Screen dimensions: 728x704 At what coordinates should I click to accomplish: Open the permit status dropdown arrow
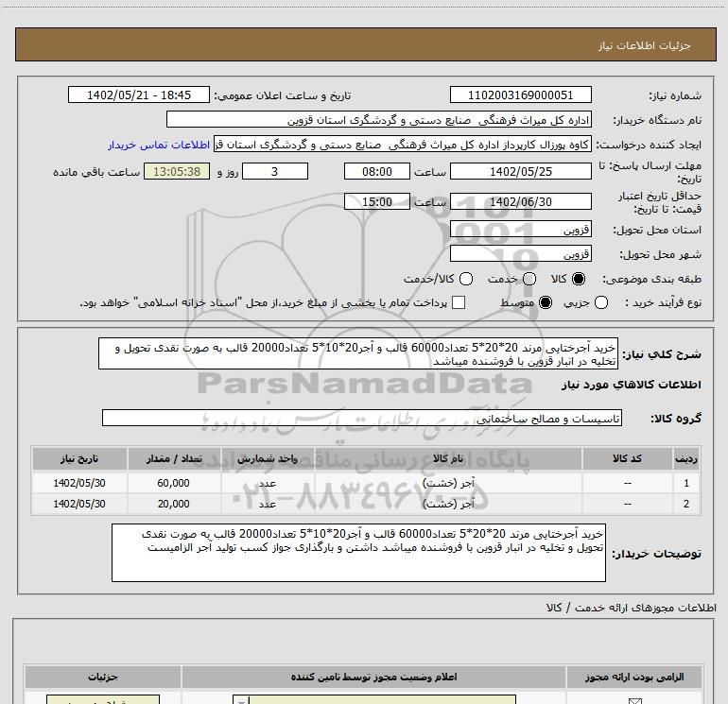pos(241,700)
